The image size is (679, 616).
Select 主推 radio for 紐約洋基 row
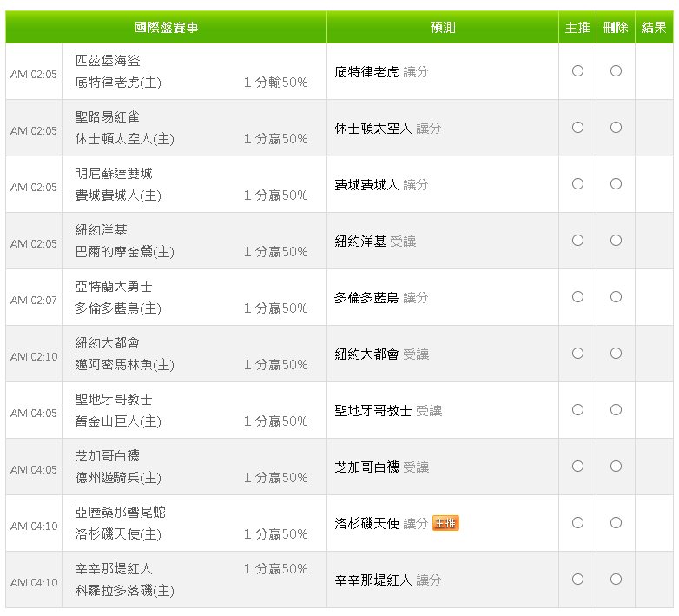(577, 241)
